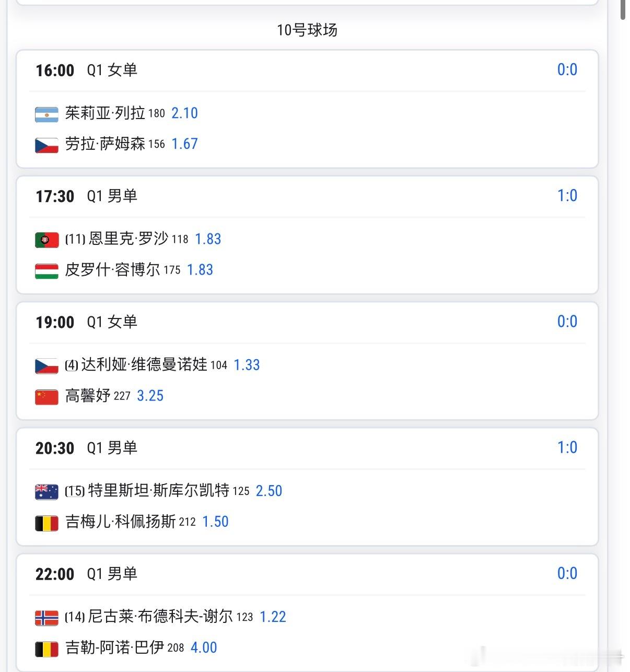Select odds 3.25 for 高馨妤
Screen dimensions: 630x672
pyautogui.click(x=150, y=396)
